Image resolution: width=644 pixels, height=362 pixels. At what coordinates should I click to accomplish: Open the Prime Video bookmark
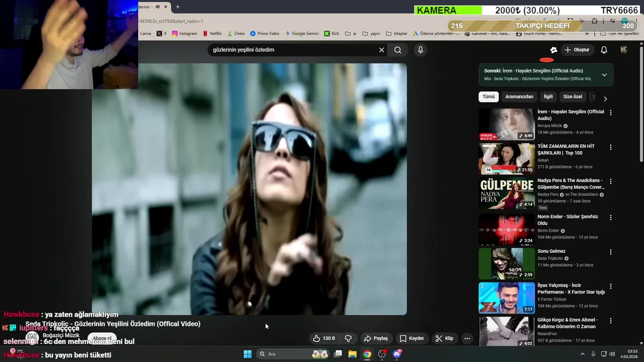point(265,33)
